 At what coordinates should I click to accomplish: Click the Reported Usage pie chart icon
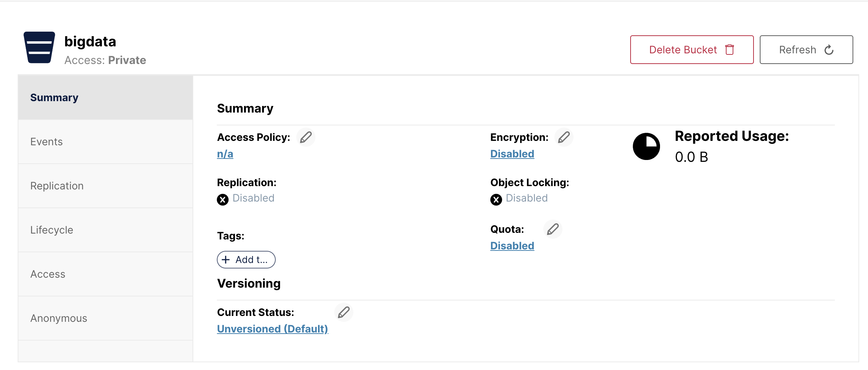click(x=646, y=146)
